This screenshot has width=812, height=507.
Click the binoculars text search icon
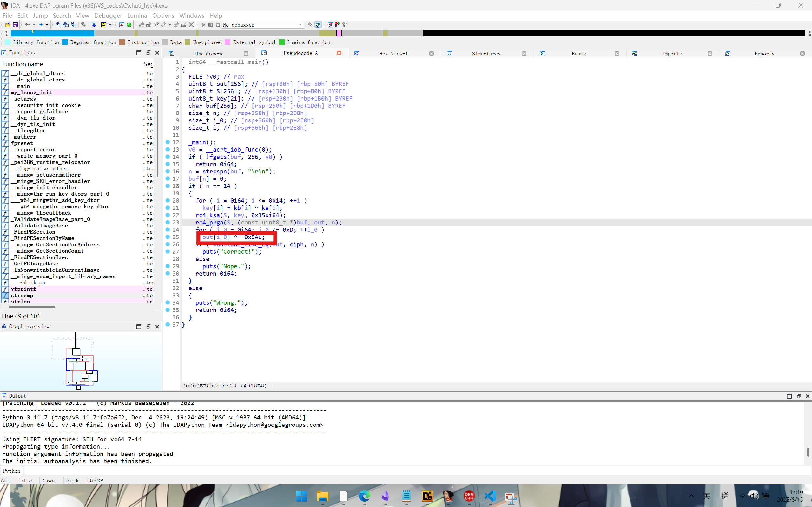(66, 25)
